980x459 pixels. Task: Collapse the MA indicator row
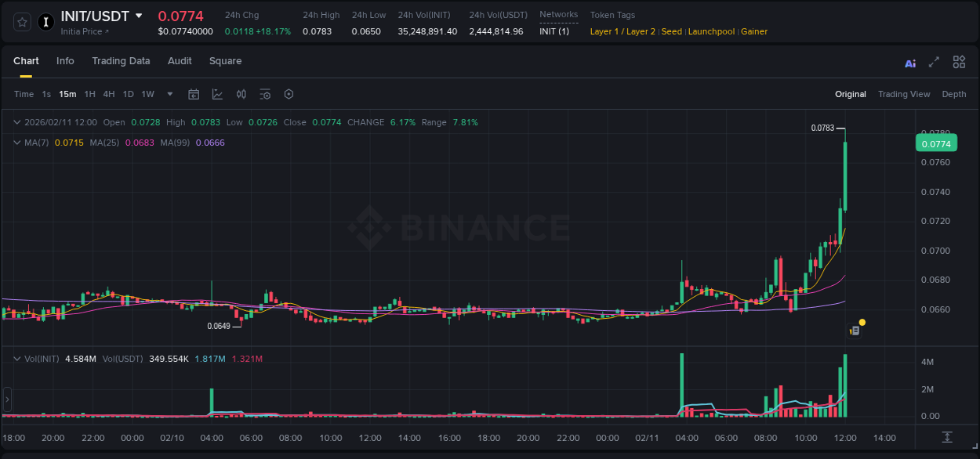(x=16, y=143)
